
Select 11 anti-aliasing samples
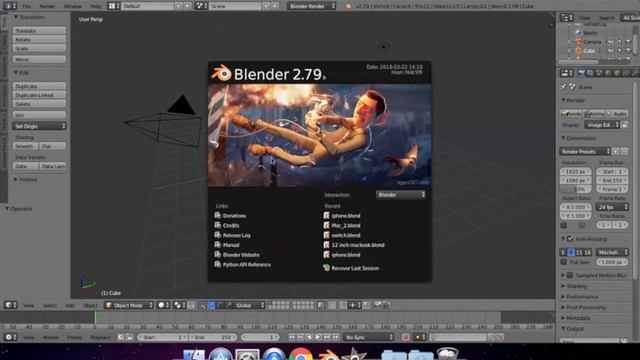(x=579, y=253)
